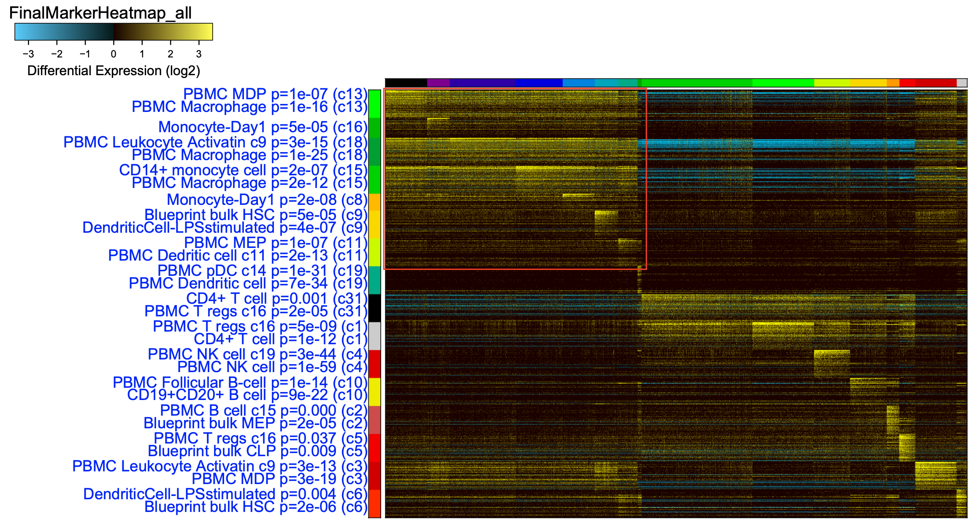Select CD19+CD20+ B cell p=9e-22 (c10) label
This screenshot has height=528, width=980.
click(x=247, y=395)
